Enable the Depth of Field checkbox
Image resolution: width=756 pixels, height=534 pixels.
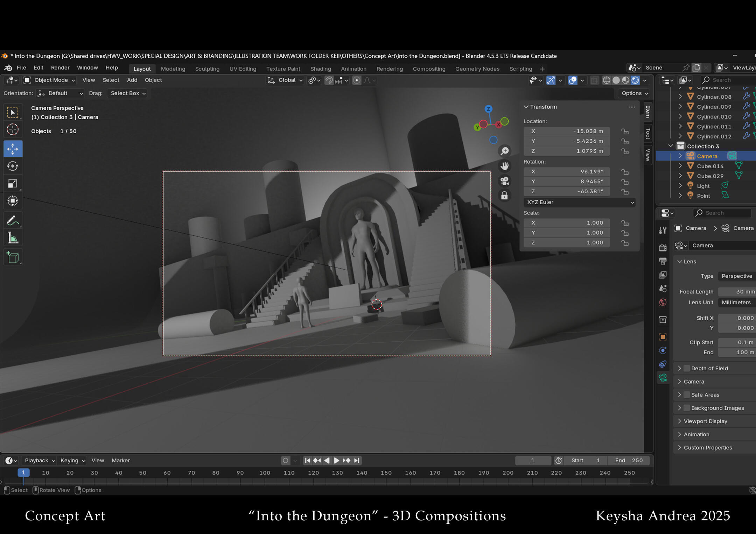coord(687,368)
